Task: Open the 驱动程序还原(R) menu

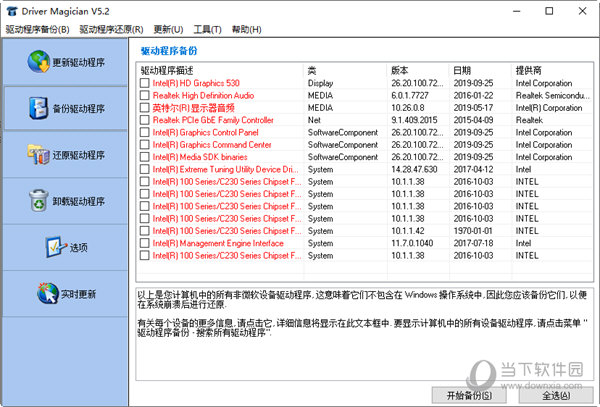Action: pos(111,29)
